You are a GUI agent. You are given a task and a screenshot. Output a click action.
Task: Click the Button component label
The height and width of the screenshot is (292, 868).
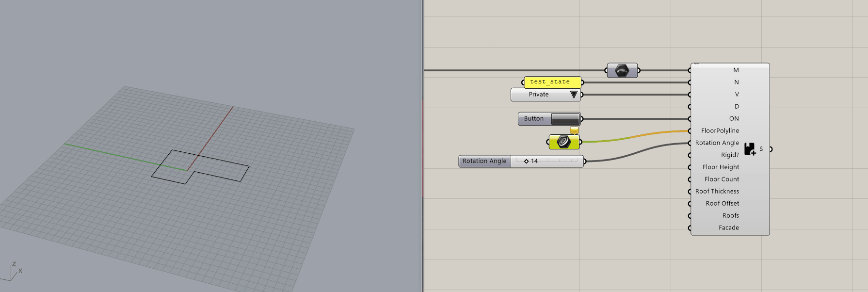(533, 119)
